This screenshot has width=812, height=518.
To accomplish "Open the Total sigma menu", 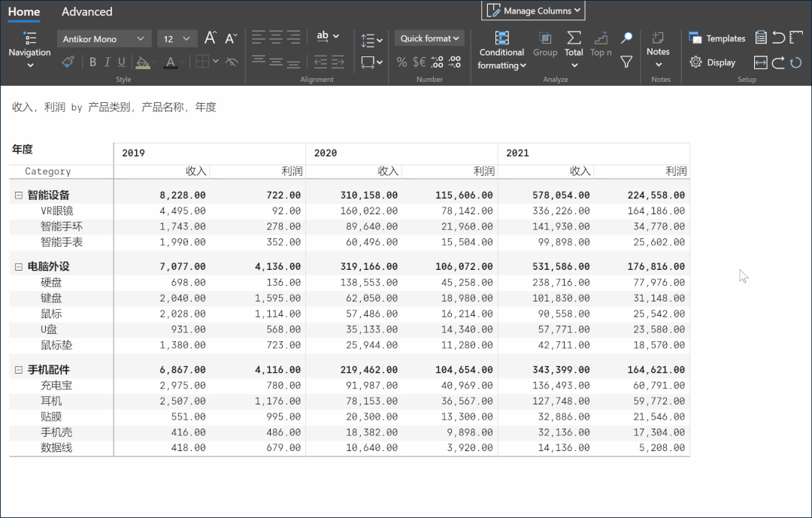I will pyautogui.click(x=574, y=50).
